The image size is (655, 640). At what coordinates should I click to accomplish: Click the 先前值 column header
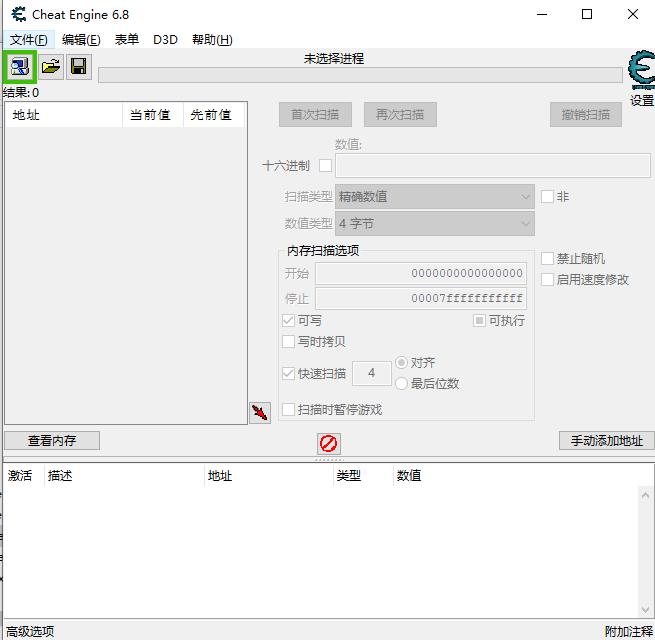(213, 115)
